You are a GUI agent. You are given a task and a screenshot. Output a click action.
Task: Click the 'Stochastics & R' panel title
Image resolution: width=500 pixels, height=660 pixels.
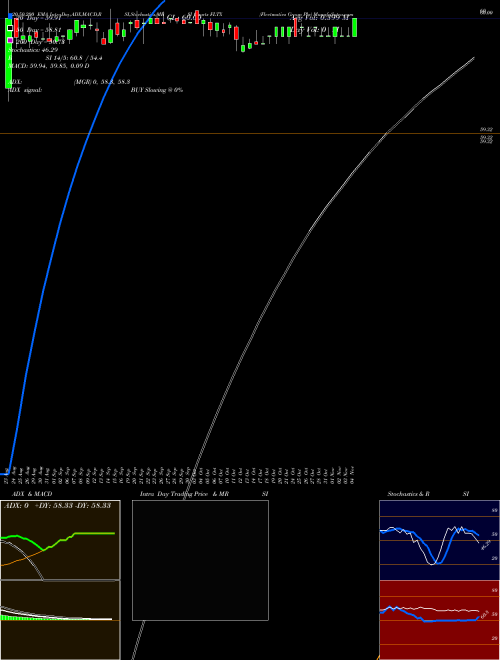coord(408,494)
